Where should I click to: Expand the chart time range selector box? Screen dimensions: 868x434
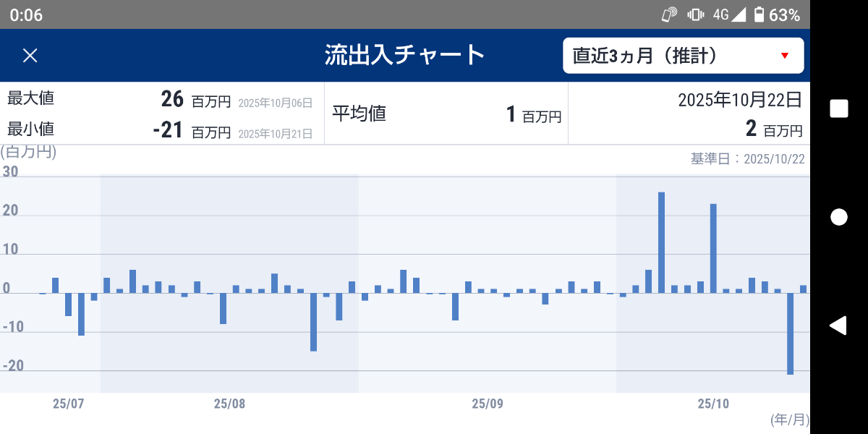[684, 55]
